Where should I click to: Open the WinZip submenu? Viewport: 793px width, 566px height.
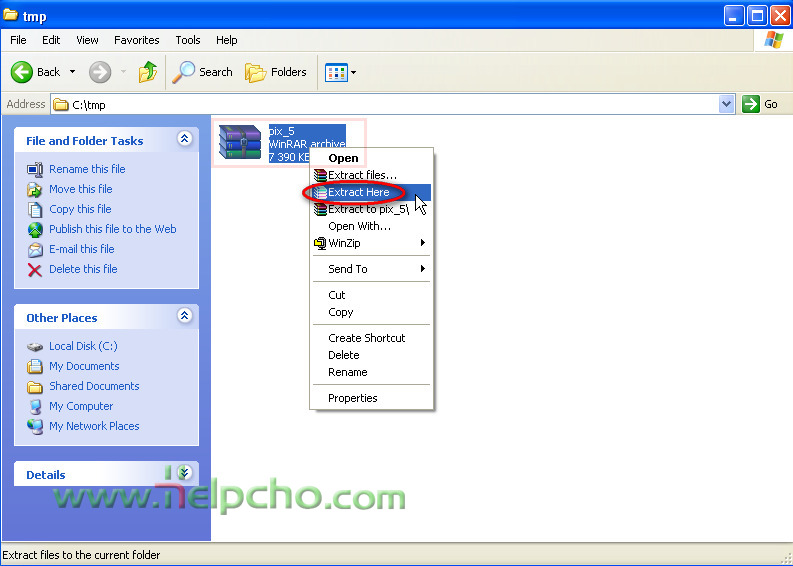(x=371, y=243)
